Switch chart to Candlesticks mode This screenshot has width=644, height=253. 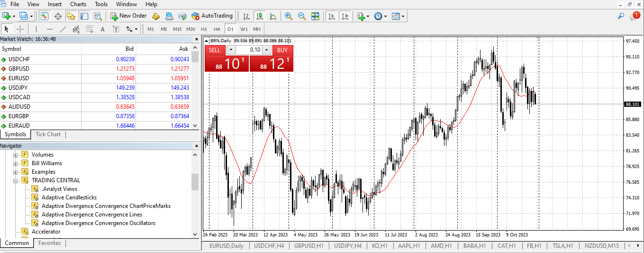[x=259, y=16]
